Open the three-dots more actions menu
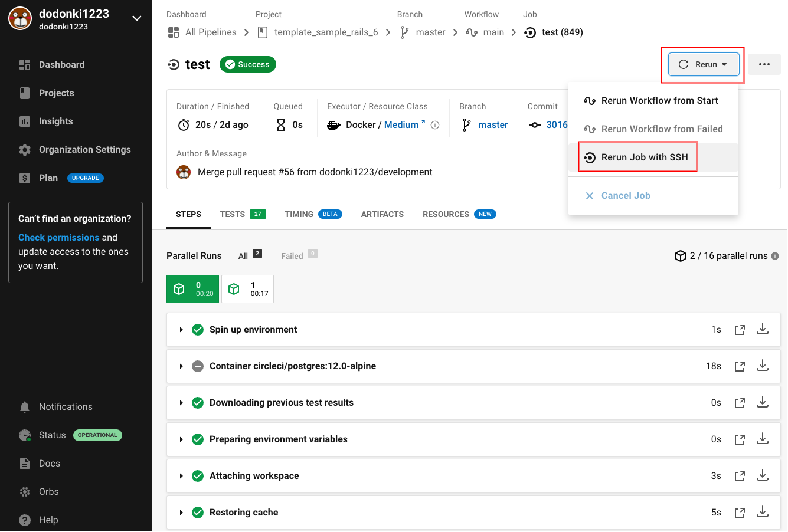 coord(764,65)
